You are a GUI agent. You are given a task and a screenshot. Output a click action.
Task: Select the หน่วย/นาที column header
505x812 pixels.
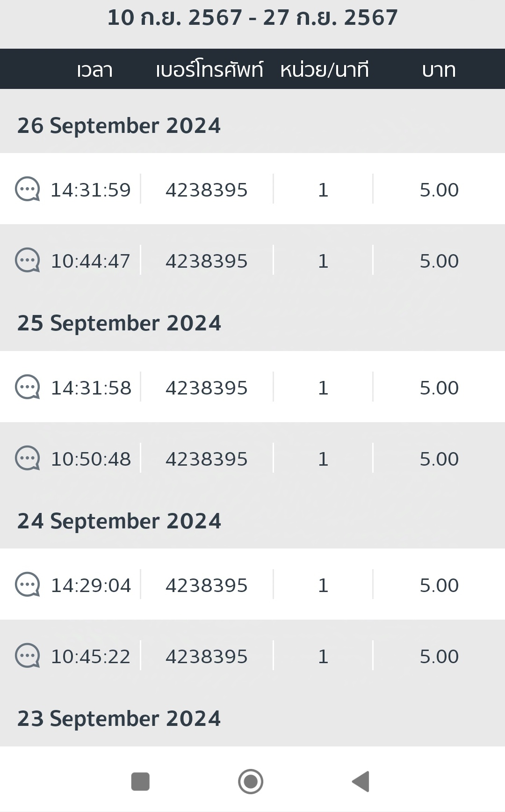pos(325,70)
